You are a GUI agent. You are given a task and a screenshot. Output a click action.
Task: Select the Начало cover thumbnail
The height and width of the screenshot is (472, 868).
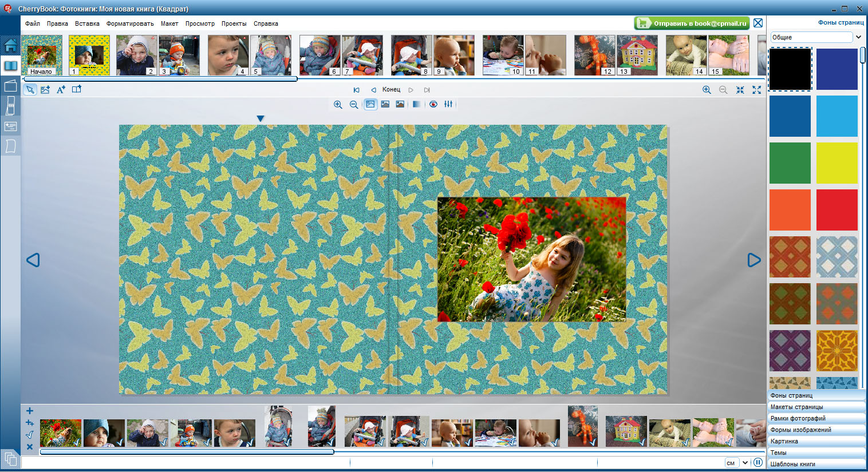pyautogui.click(x=42, y=55)
